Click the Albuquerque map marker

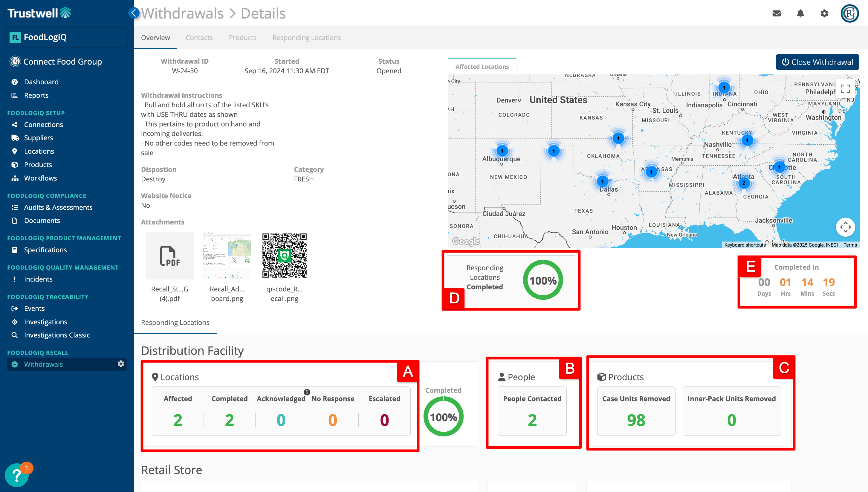point(502,151)
